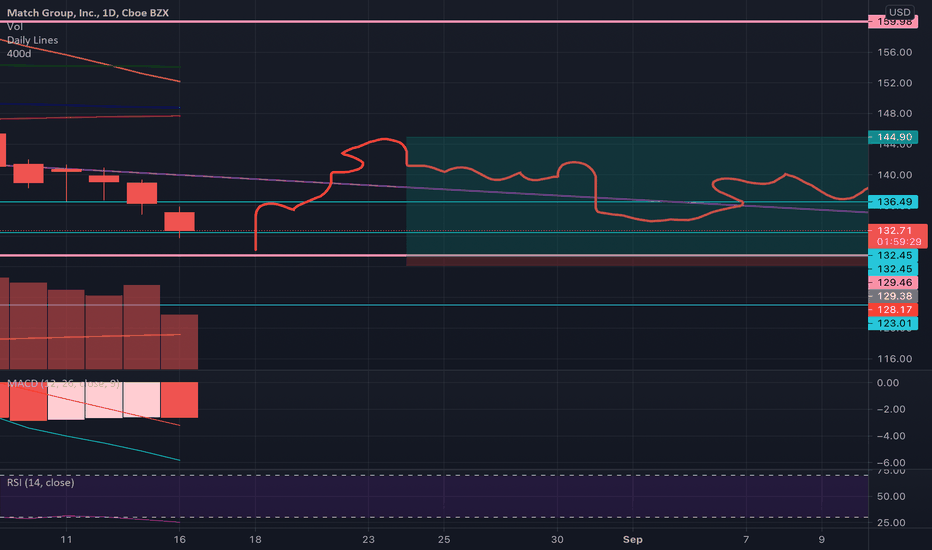The height and width of the screenshot is (550, 932).
Task: Select the red stop-loss zone of position
Action: click(637, 261)
